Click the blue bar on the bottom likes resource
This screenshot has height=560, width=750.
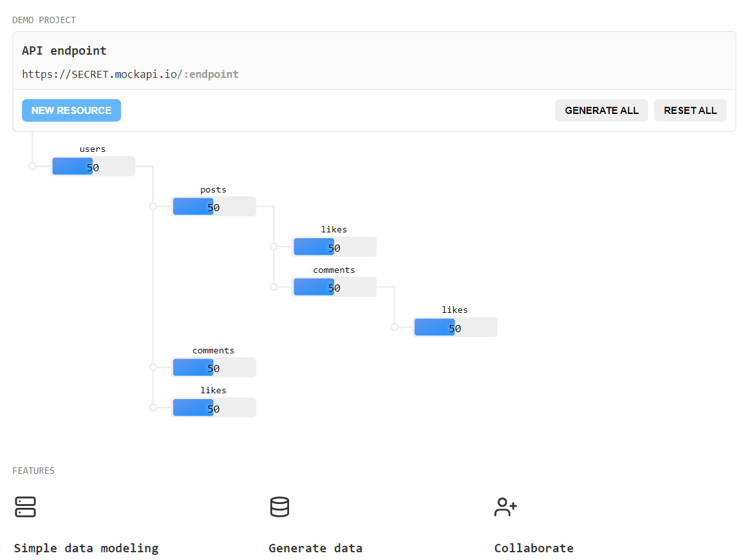(x=192, y=407)
